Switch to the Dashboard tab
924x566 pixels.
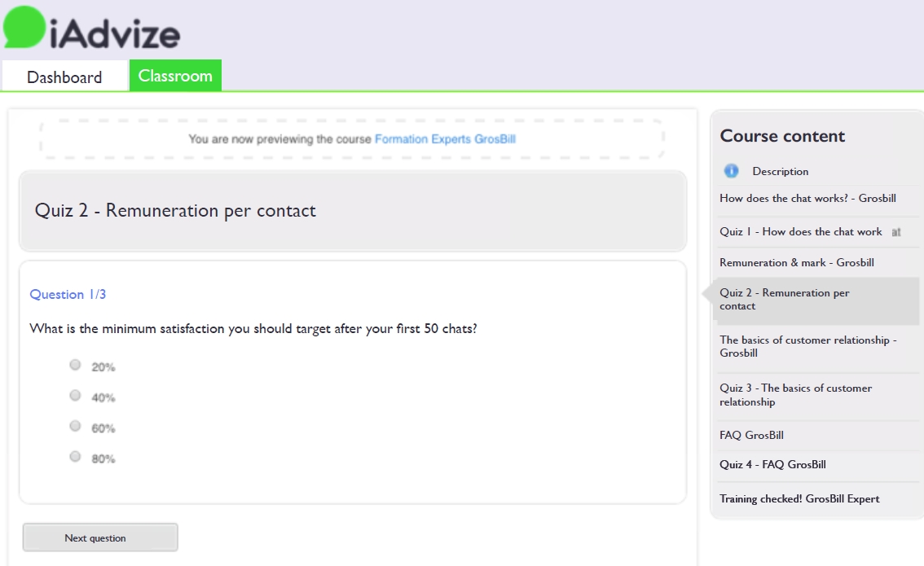click(64, 77)
